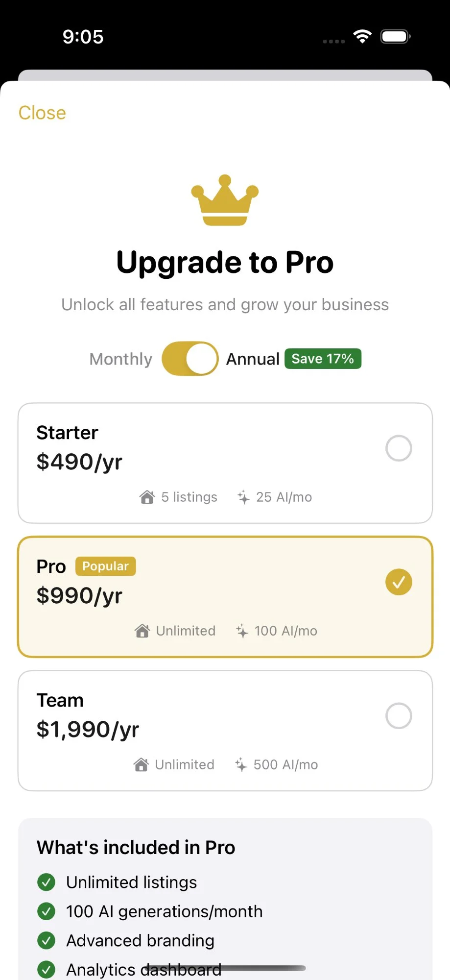This screenshot has height=980, width=450.
Task: Tap green checkmark next to Unlimited listings
Action: (x=46, y=882)
